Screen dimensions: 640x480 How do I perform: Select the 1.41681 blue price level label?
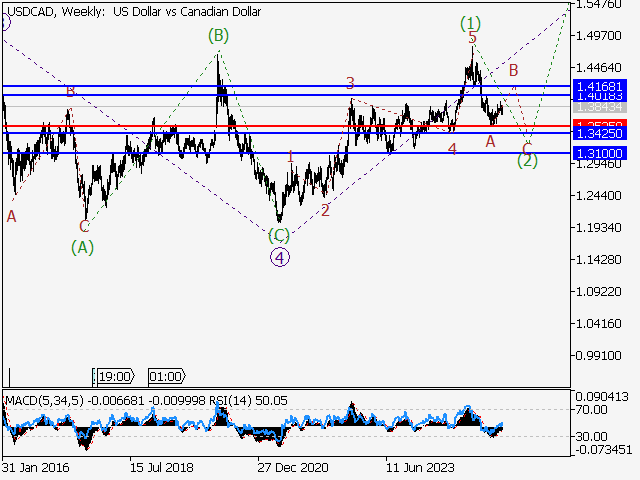(600, 88)
